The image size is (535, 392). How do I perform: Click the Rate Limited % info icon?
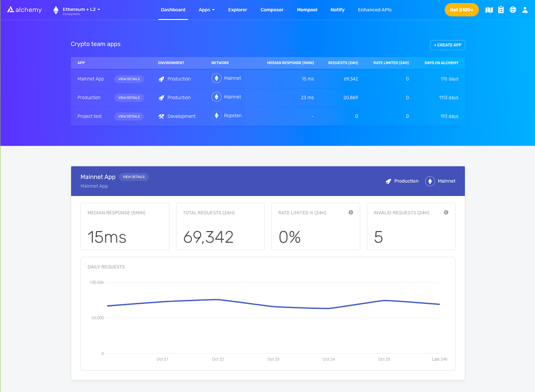click(x=351, y=213)
